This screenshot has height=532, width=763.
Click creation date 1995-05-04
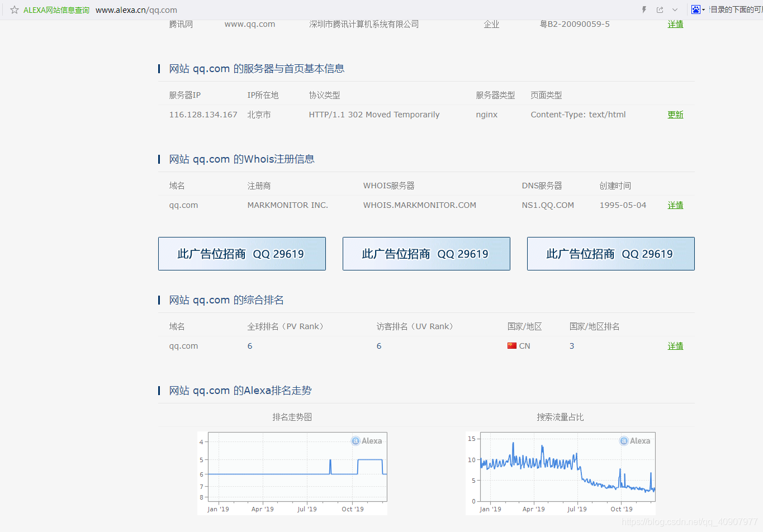tap(623, 205)
